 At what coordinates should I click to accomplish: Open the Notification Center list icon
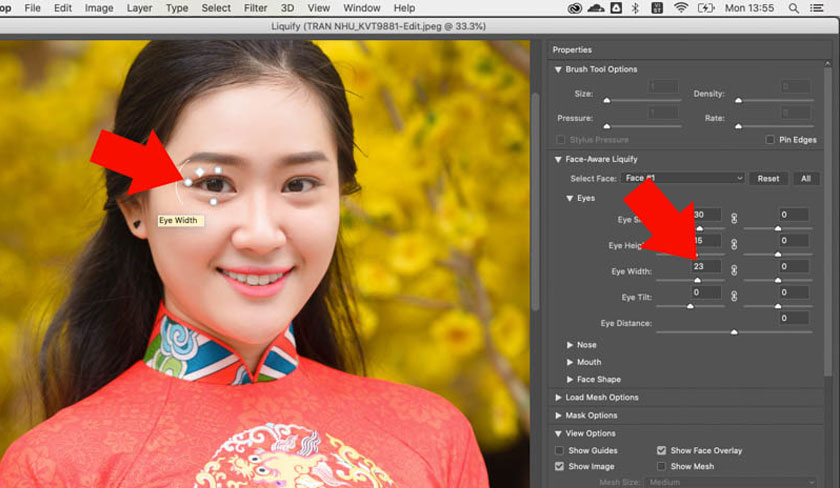816,8
